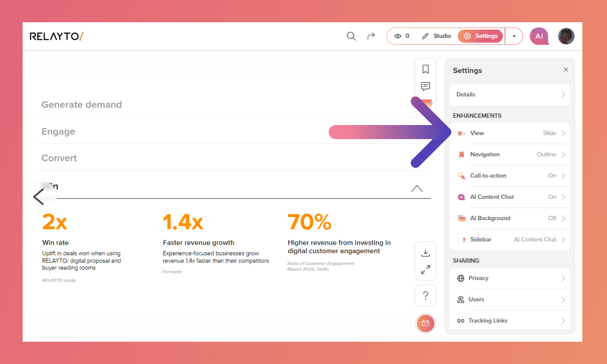Viewport: 607px width, 364px height.
Task: Click the Users people icon
Action: tap(461, 300)
